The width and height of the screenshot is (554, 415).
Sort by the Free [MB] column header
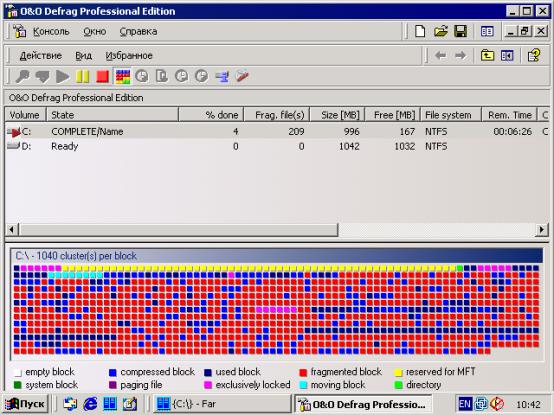click(x=393, y=115)
